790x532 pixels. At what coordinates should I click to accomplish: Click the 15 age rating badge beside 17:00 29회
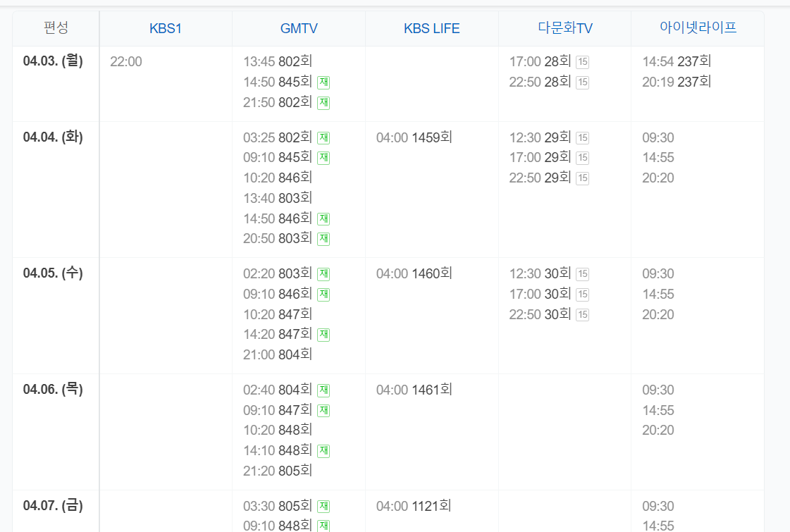(582, 158)
